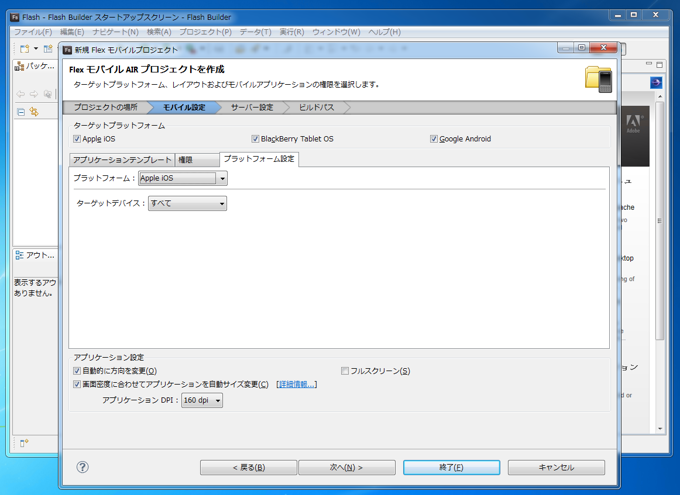680x495 pixels.
Task: Click the Outline (アウト...) view icon
Action: (x=20, y=255)
